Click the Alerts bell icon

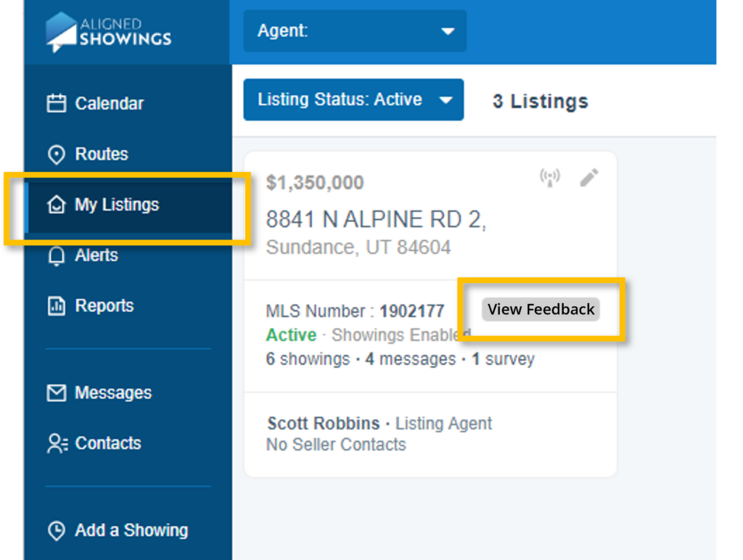[56, 256]
